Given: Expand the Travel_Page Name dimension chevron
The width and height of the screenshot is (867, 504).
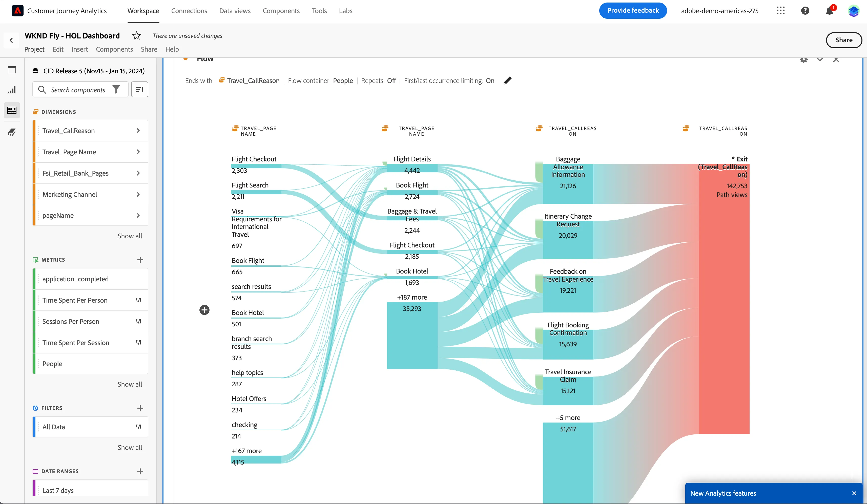Looking at the screenshot, I should click(x=138, y=152).
